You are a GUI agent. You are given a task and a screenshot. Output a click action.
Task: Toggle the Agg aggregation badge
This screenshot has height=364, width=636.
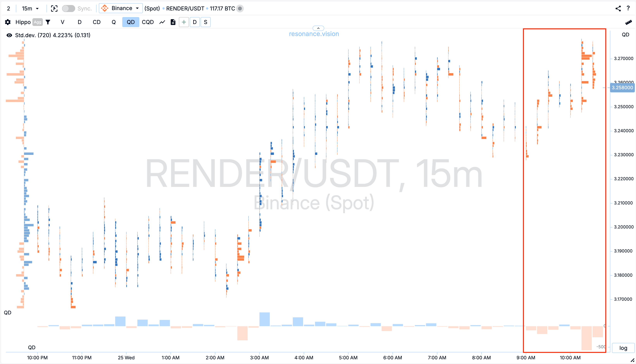point(38,22)
